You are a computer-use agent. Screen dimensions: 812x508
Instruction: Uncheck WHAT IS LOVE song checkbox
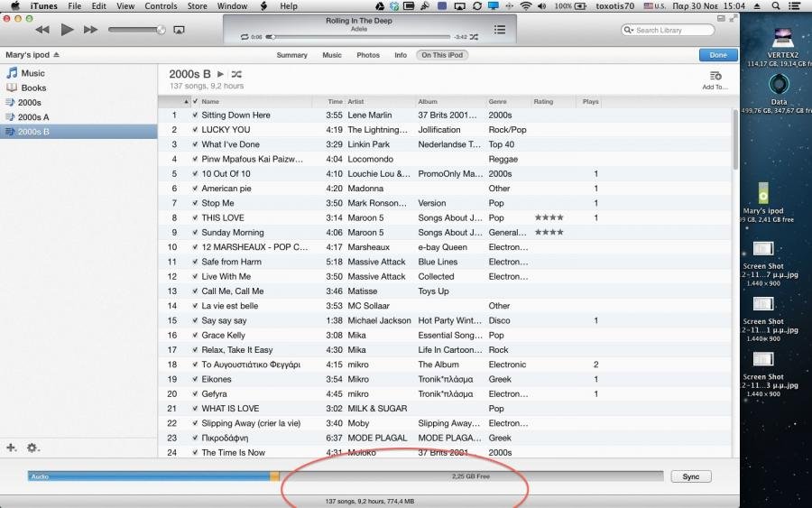click(x=195, y=409)
